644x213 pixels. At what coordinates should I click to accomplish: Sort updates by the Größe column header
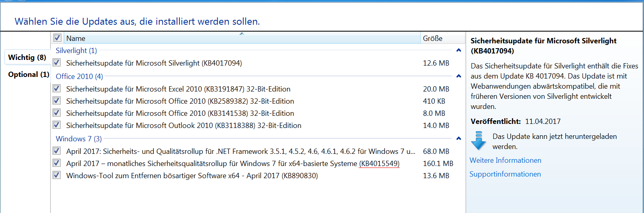442,38
